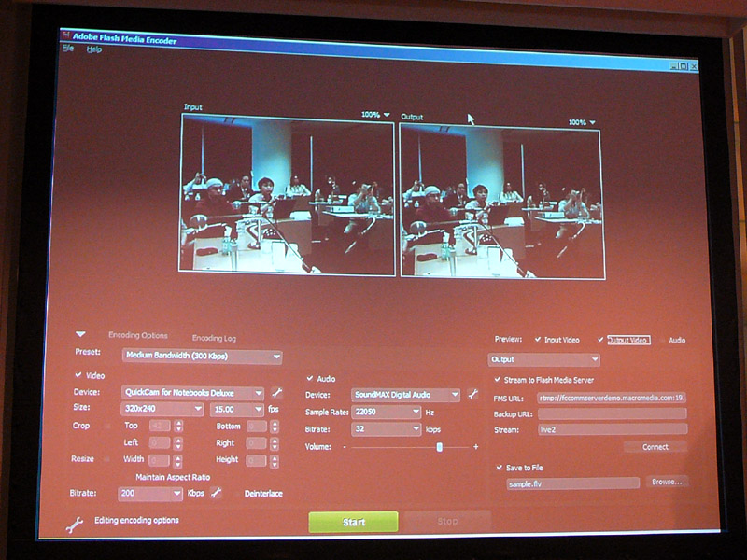
Task: Enable the Resize checkbox
Action: 106,459
